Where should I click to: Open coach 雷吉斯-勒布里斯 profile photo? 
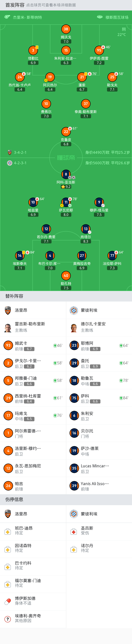click(8, 327)
